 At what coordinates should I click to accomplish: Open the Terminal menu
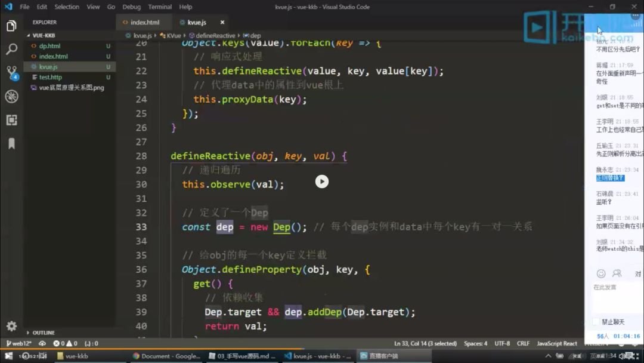point(160,7)
